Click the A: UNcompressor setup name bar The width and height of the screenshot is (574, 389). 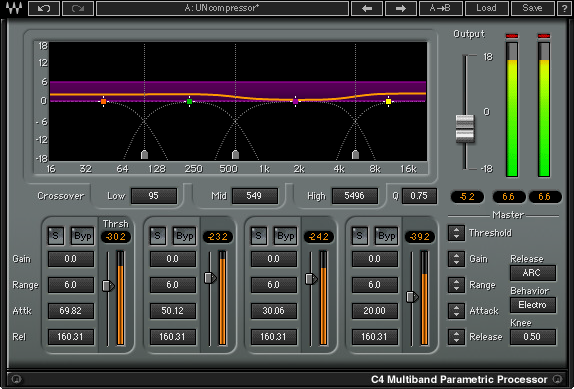[222, 8]
